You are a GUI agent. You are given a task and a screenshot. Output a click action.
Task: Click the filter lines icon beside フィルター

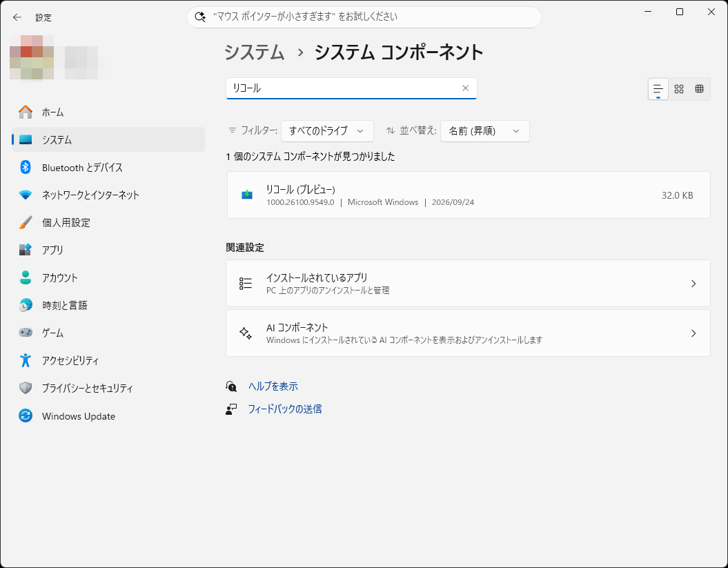(x=232, y=130)
